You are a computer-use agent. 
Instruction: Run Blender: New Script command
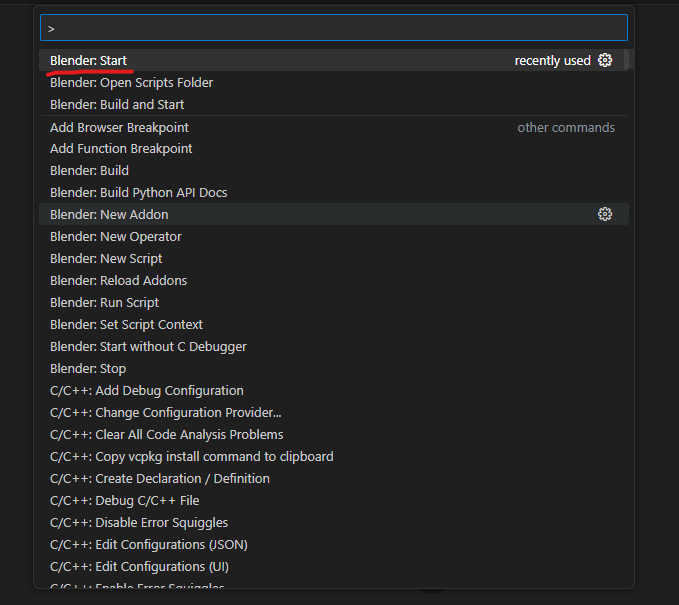(334, 259)
